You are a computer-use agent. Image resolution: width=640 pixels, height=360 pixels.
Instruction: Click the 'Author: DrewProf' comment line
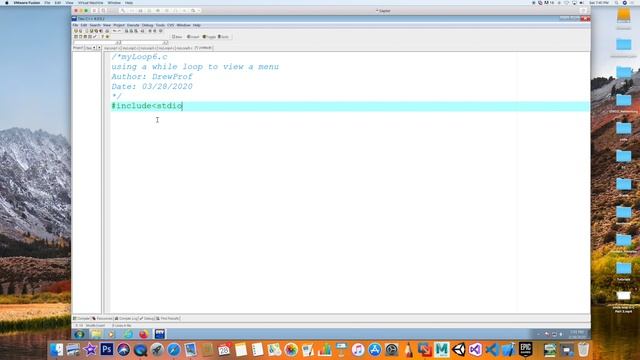click(x=151, y=77)
